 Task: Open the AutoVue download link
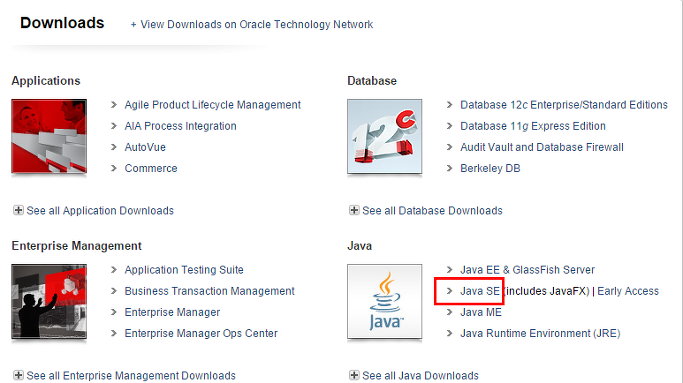[x=145, y=147]
